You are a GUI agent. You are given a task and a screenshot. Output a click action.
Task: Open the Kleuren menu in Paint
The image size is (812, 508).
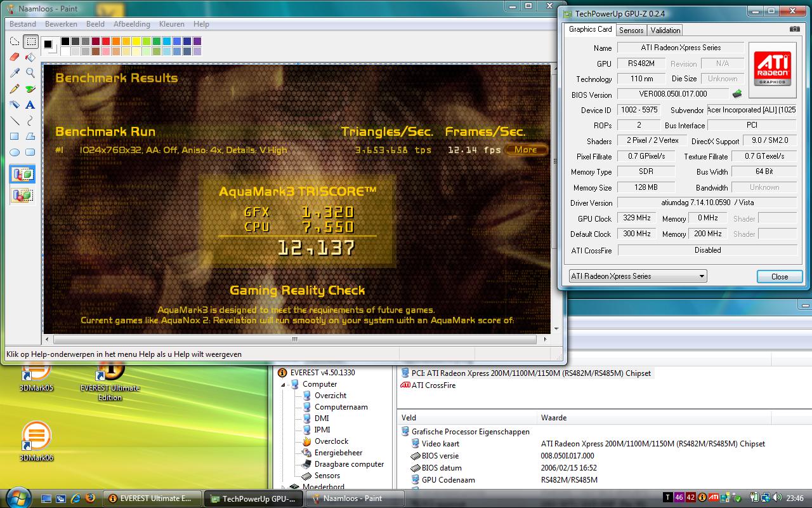coord(171,24)
